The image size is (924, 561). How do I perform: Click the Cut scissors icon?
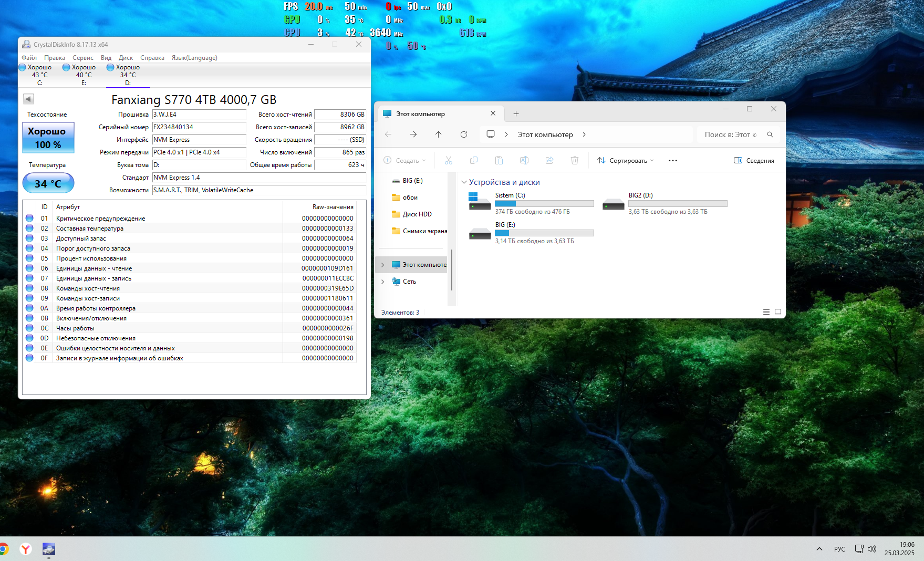click(449, 161)
